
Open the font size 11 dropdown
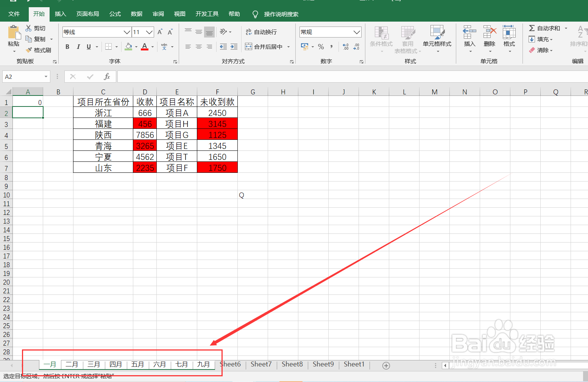(x=150, y=32)
